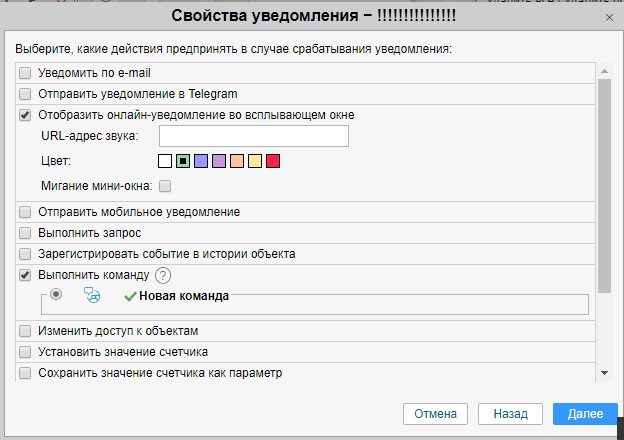Click the URL-адрес звука input field
The image size is (624, 440).
[253, 136]
